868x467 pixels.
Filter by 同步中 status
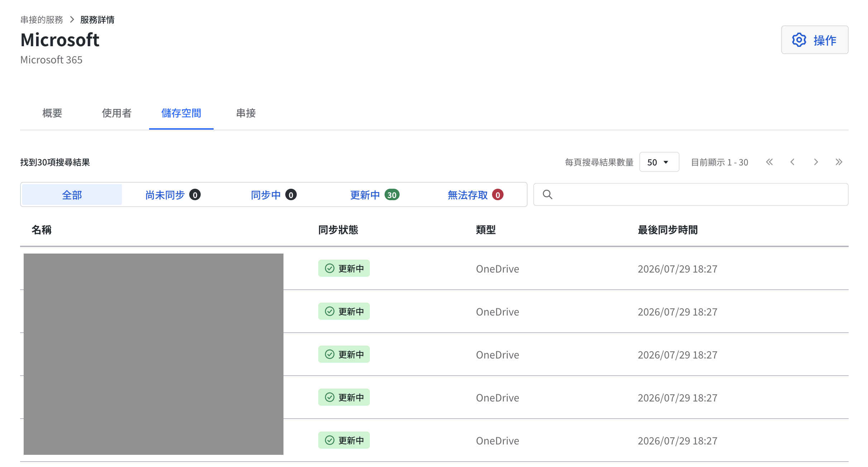[273, 195]
